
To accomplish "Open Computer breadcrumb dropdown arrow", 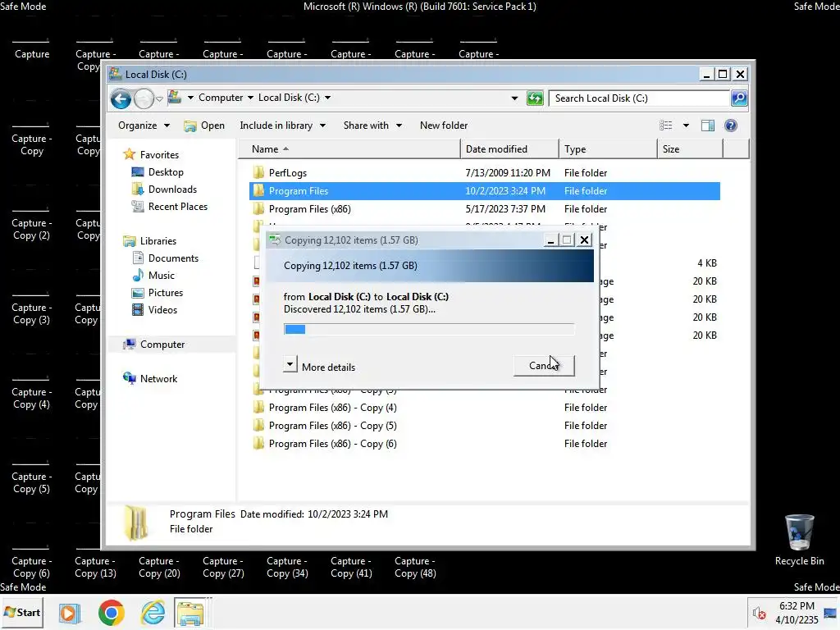I will pos(250,98).
